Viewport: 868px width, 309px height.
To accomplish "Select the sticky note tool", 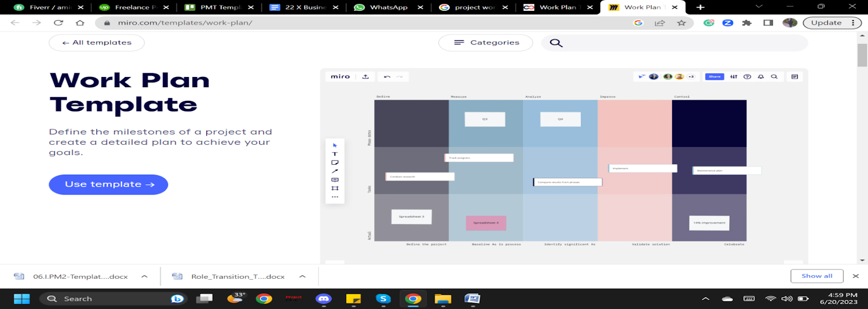I will point(335,163).
